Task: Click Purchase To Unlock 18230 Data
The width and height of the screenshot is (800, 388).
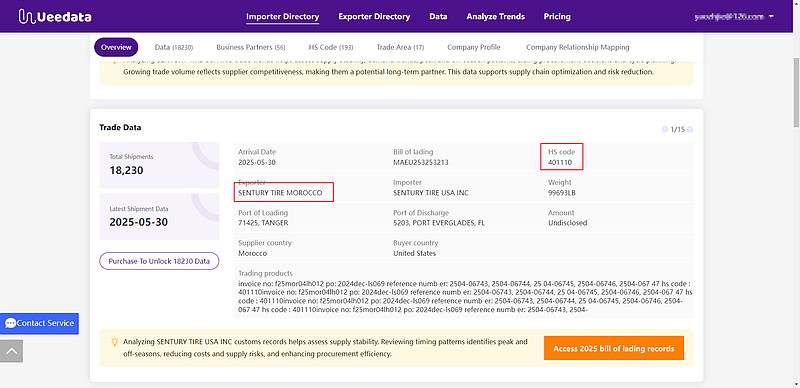Action: point(159,261)
